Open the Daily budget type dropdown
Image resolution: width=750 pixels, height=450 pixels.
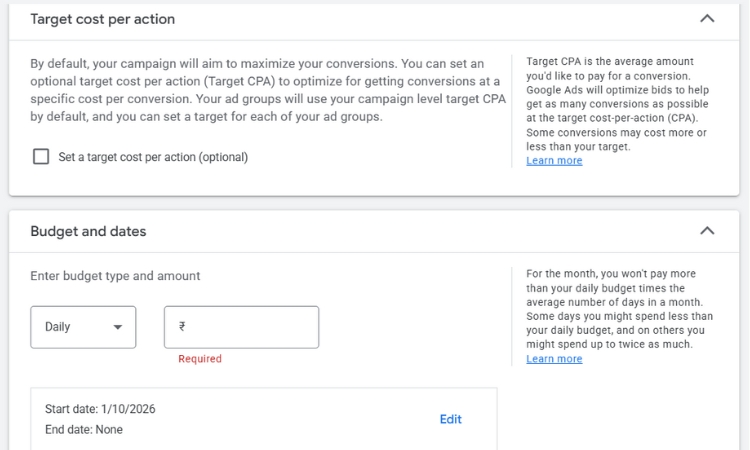[x=83, y=327]
